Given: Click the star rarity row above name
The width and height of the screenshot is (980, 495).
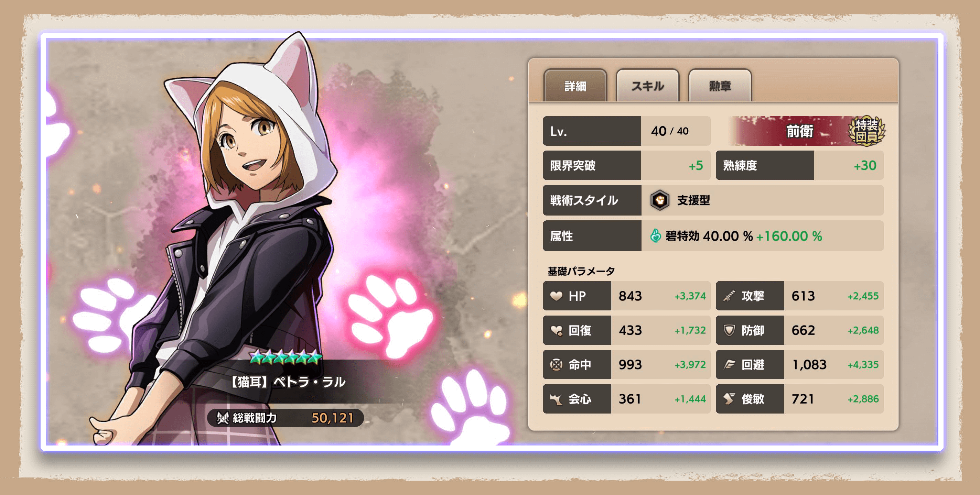Looking at the screenshot, I should [x=286, y=357].
